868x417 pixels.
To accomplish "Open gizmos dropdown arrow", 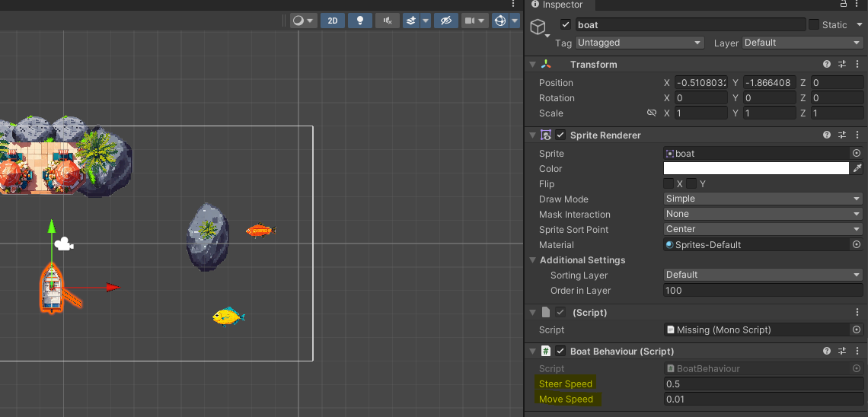I will pyautogui.click(x=515, y=21).
